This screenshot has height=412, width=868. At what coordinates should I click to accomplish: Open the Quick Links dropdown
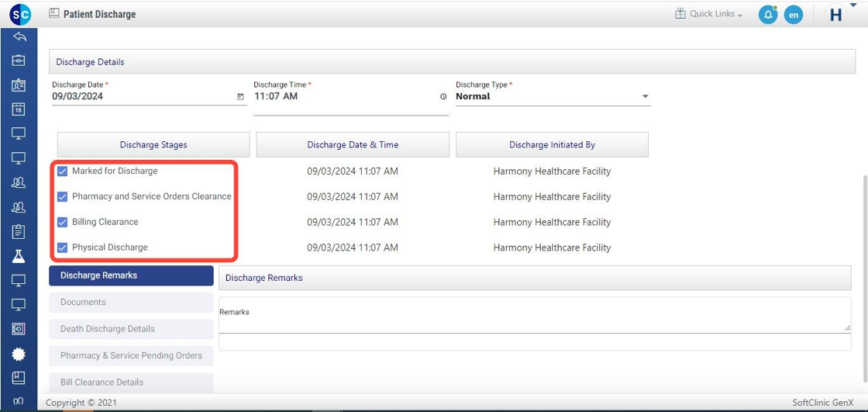[x=709, y=14]
